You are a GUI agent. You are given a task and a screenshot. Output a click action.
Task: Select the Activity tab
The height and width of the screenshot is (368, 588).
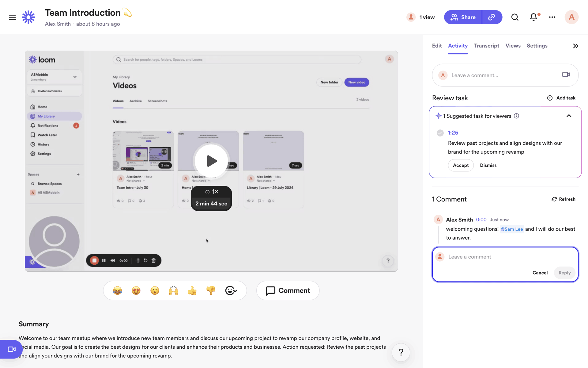click(458, 46)
